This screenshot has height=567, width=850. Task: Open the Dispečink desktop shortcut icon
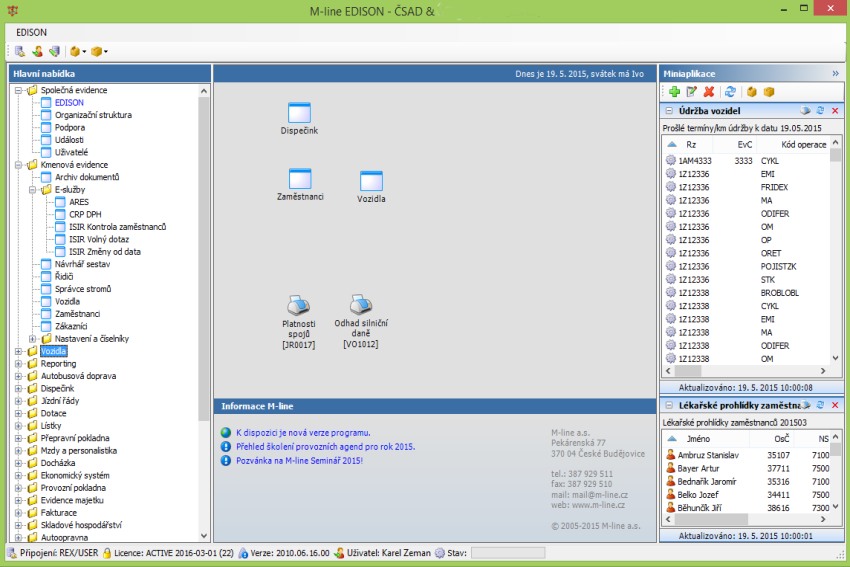point(299,113)
